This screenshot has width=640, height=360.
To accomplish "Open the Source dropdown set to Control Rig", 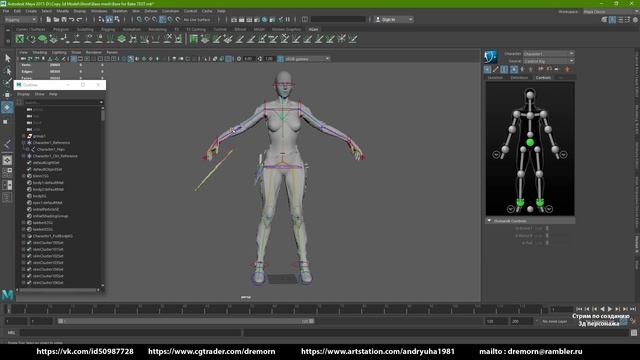I will point(548,61).
